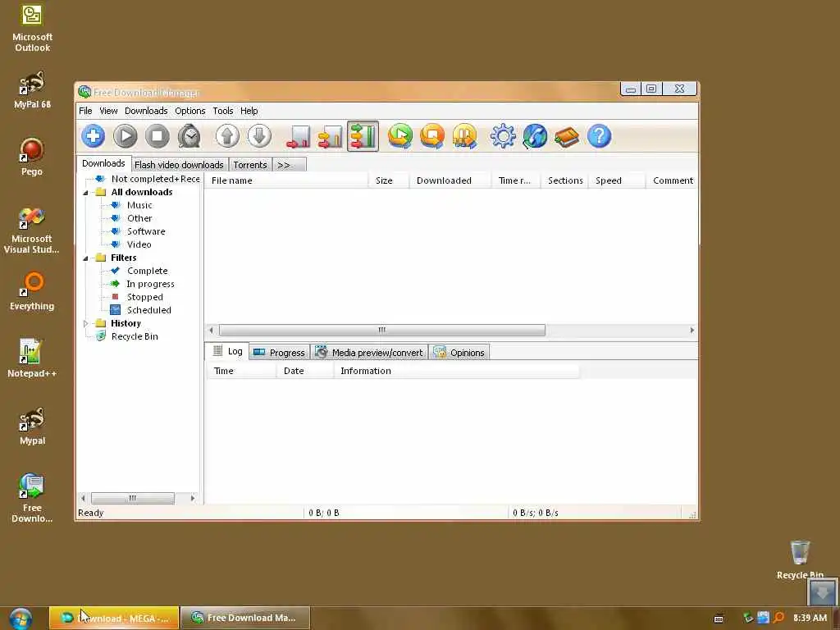Select heavy traffic mode green bars icon

point(363,136)
